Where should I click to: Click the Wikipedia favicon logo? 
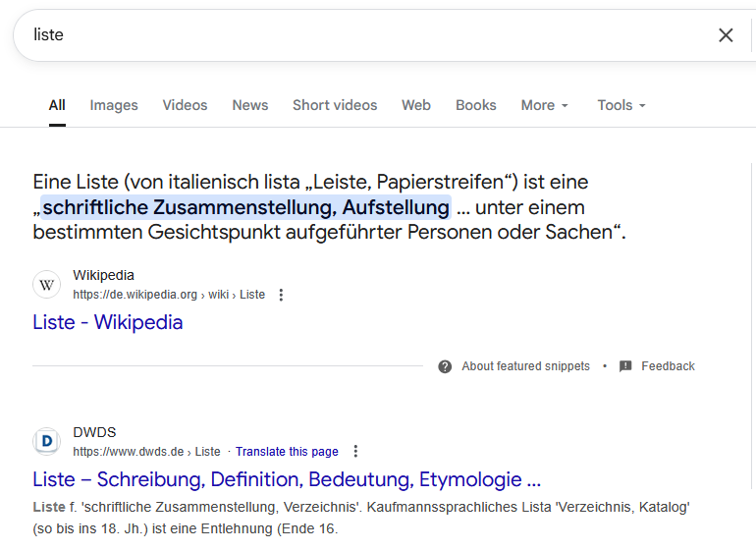point(47,285)
